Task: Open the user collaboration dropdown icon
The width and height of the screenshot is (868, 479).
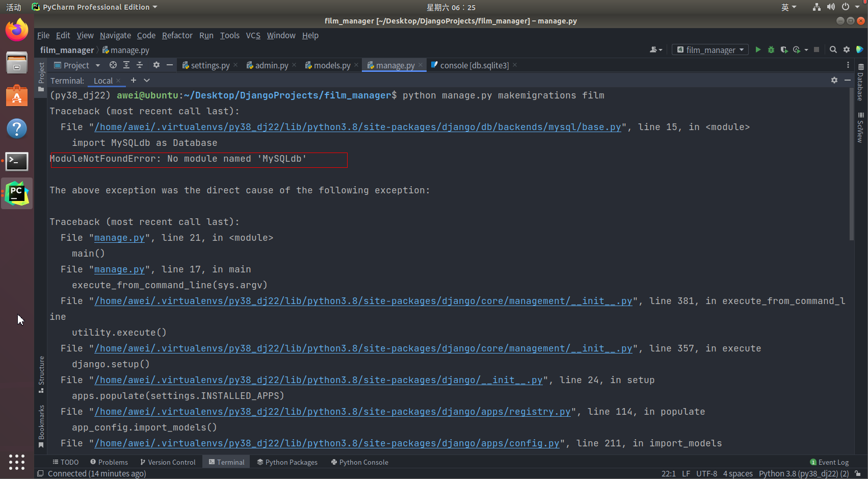Action: click(656, 49)
